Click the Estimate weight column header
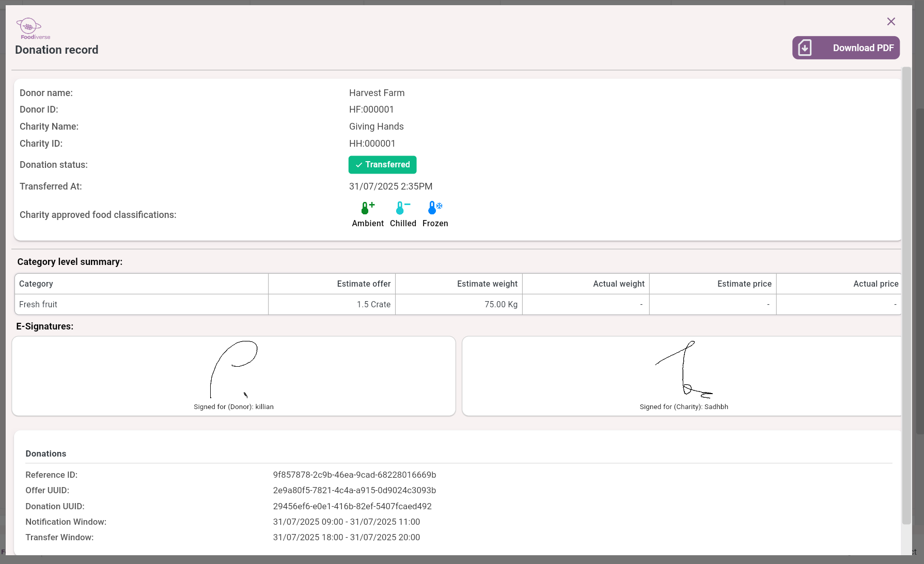Image resolution: width=924 pixels, height=564 pixels. click(487, 284)
